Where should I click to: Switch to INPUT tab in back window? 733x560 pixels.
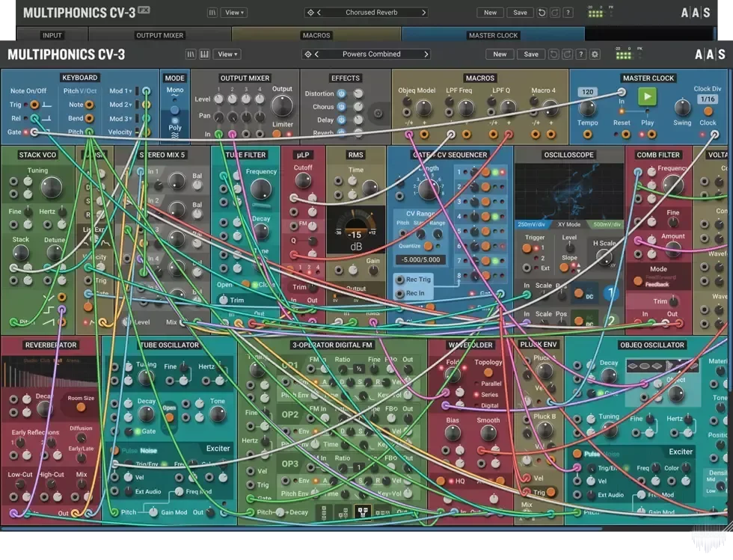[x=52, y=35]
